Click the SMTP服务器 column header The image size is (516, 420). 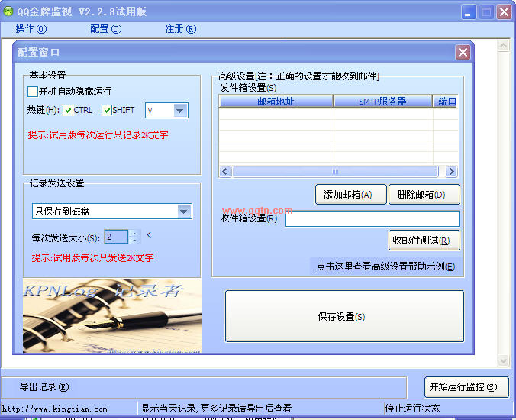coord(382,102)
